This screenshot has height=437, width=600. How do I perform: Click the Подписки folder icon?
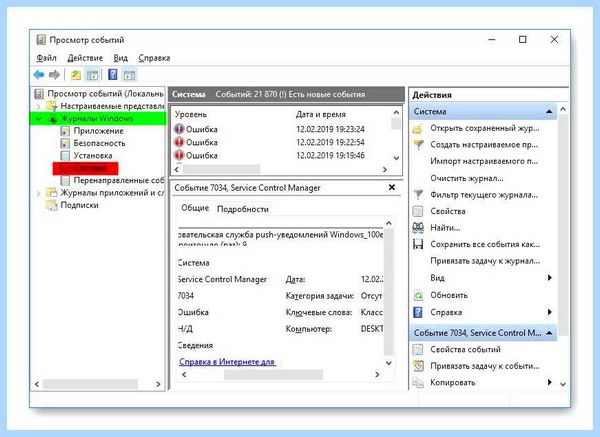tap(52, 205)
